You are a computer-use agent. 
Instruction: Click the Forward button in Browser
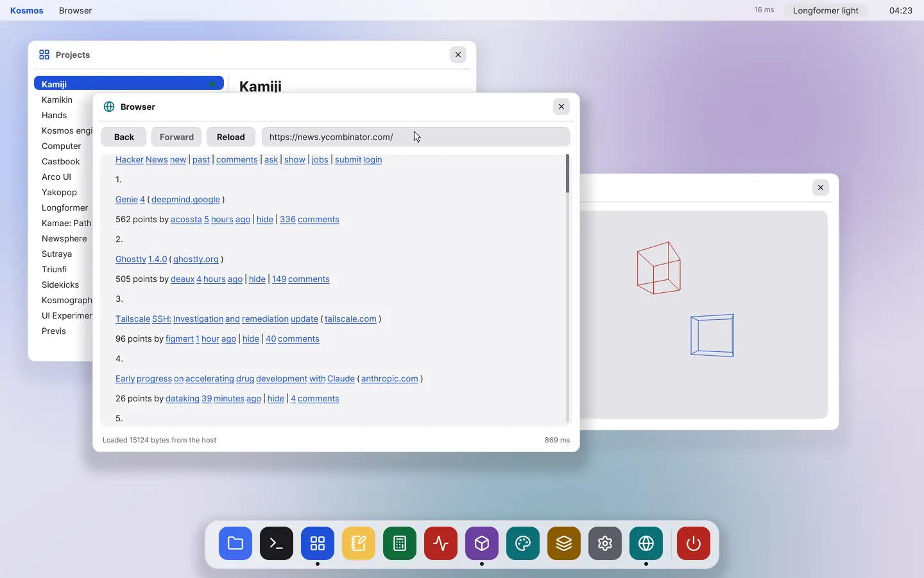point(176,137)
